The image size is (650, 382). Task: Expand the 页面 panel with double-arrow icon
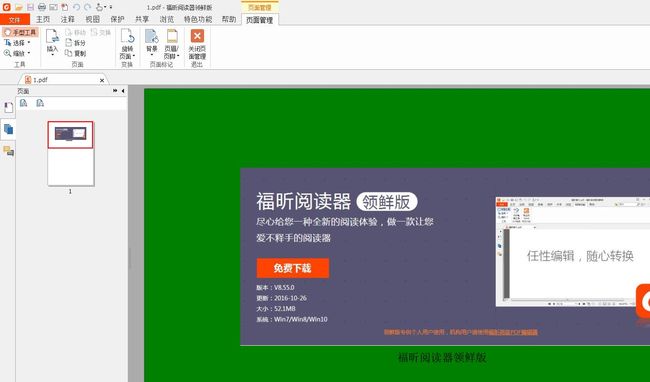click(x=115, y=91)
